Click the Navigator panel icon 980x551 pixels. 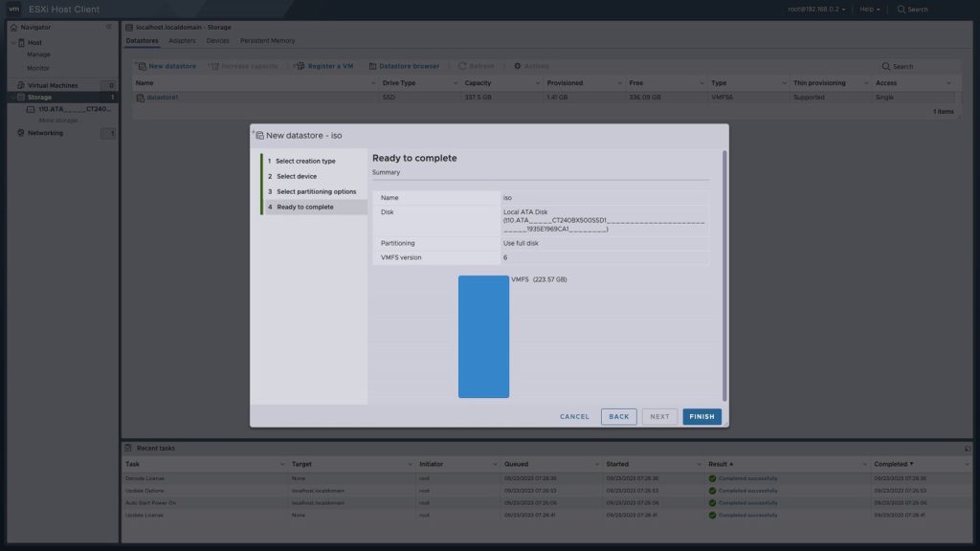pos(13,28)
